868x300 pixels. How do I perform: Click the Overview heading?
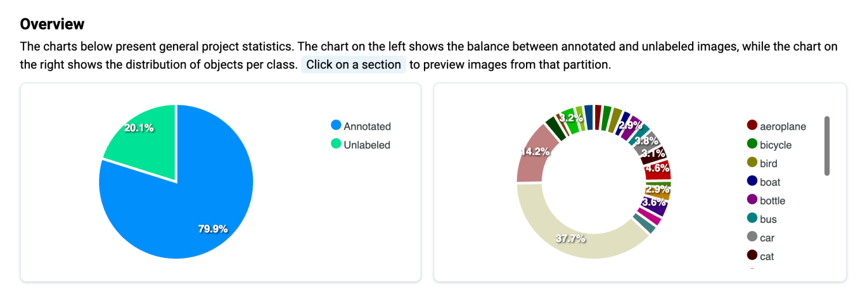52,24
